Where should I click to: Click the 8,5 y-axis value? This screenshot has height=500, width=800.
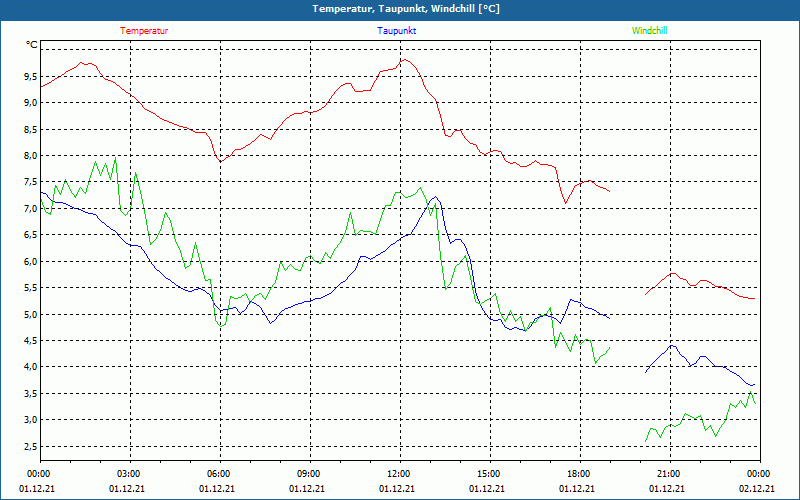31,129
